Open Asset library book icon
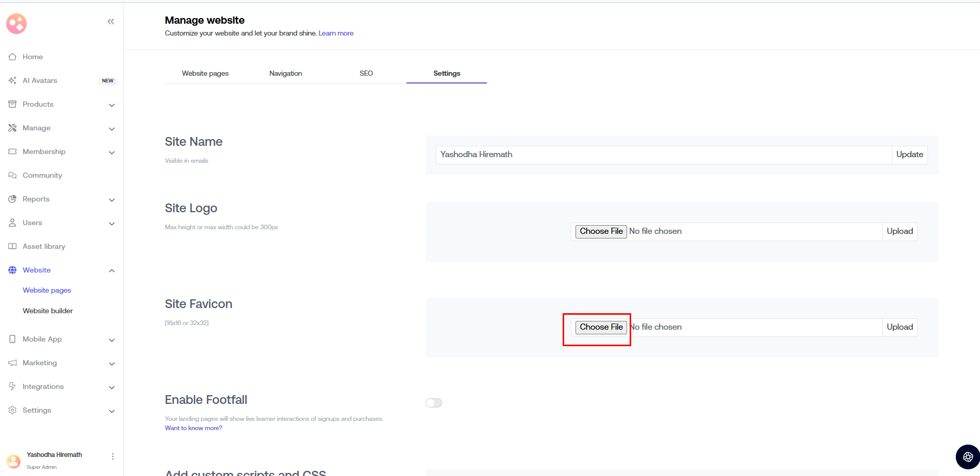The image size is (980, 476). (12, 246)
